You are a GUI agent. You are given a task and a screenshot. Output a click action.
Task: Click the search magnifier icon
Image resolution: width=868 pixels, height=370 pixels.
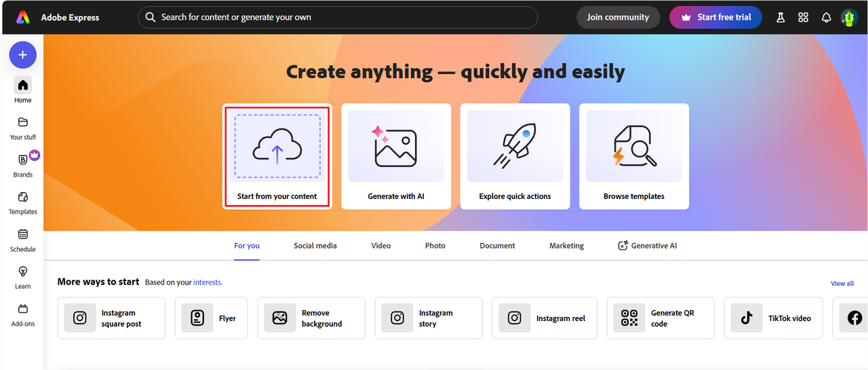pos(151,17)
